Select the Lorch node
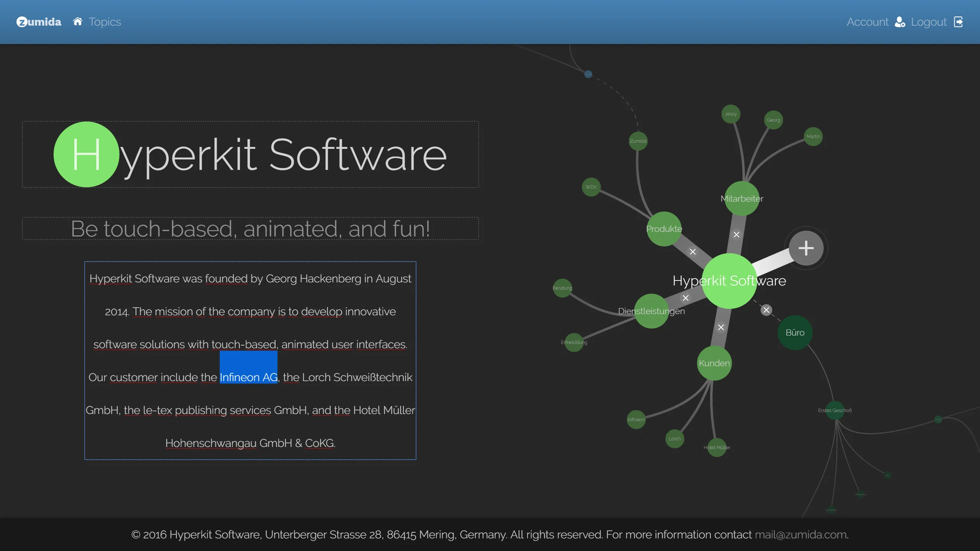 coord(675,439)
